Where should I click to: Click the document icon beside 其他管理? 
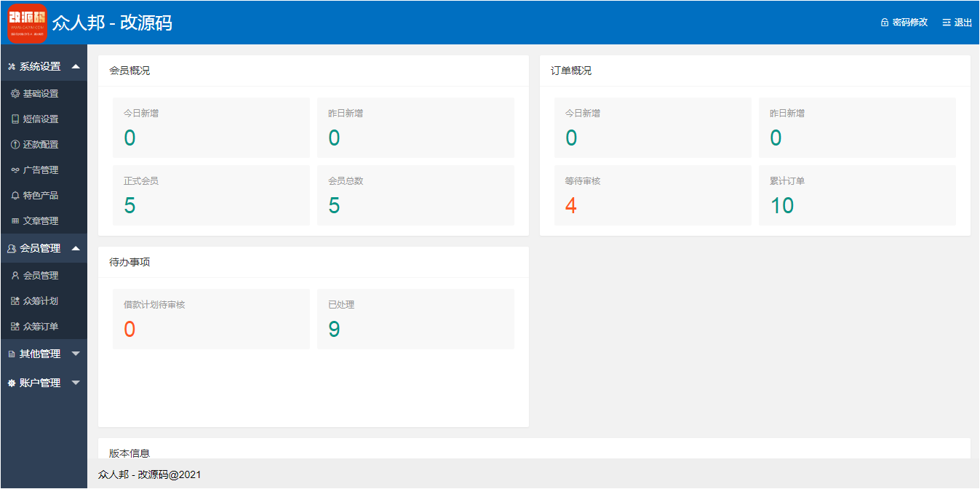[12, 354]
